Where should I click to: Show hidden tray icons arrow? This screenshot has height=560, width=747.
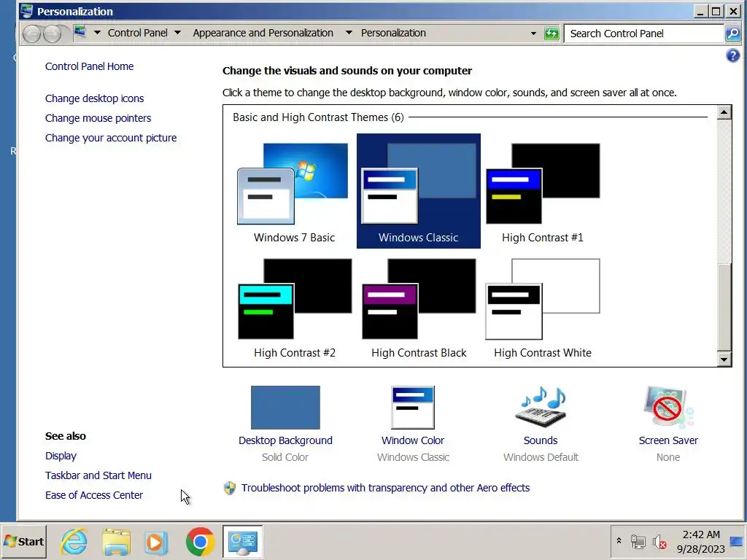tap(619, 541)
